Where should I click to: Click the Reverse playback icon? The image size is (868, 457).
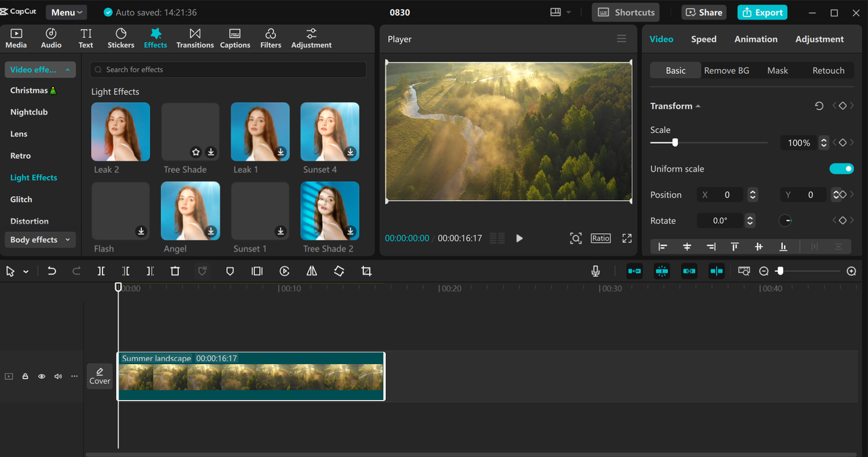(285, 271)
